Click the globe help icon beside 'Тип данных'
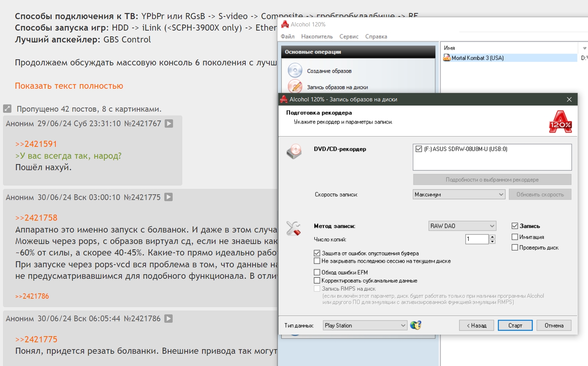The image size is (588, 366). [415, 325]
